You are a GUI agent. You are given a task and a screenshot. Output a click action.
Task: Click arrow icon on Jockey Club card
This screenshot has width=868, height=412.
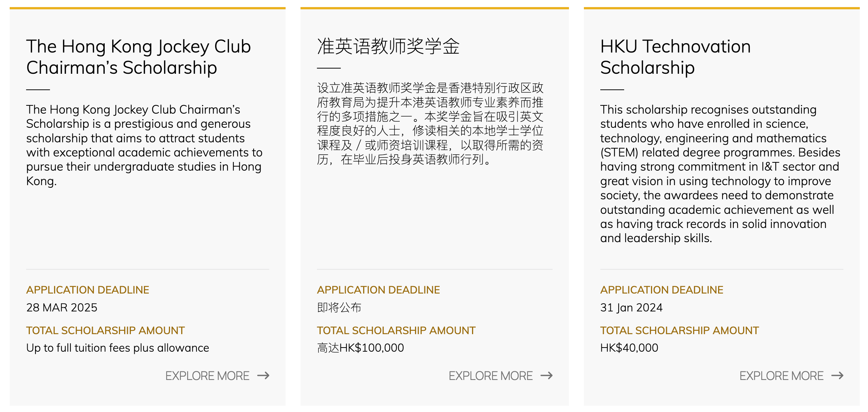pos(263,375)
